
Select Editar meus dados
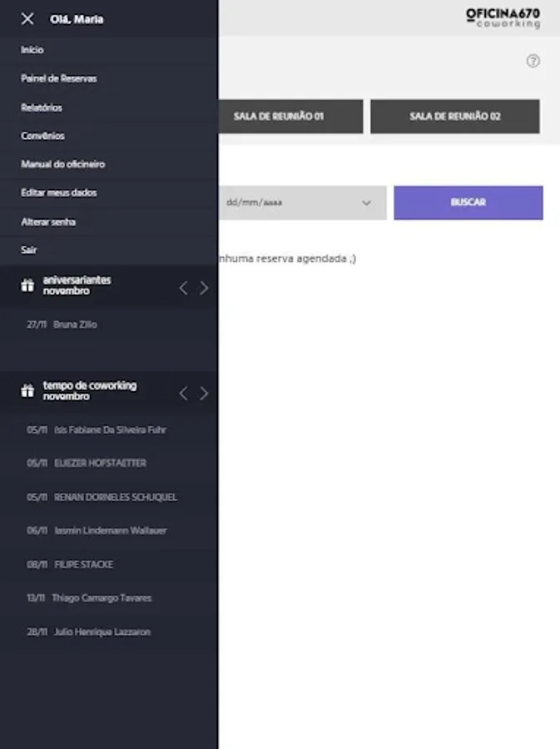coord(58,192)
